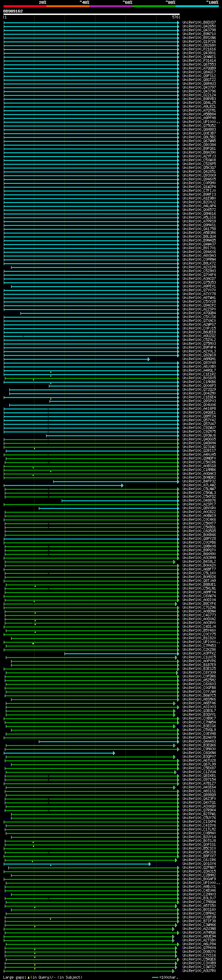Select label UniRef100_A9LRZ1
222x980 pixels.
click(199, 106)
